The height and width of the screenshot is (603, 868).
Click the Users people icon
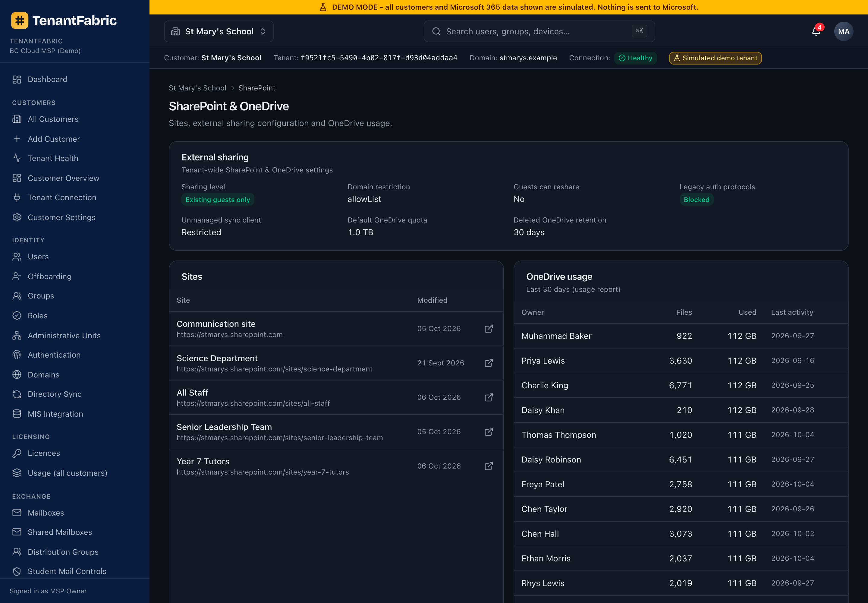coord(17,257)
